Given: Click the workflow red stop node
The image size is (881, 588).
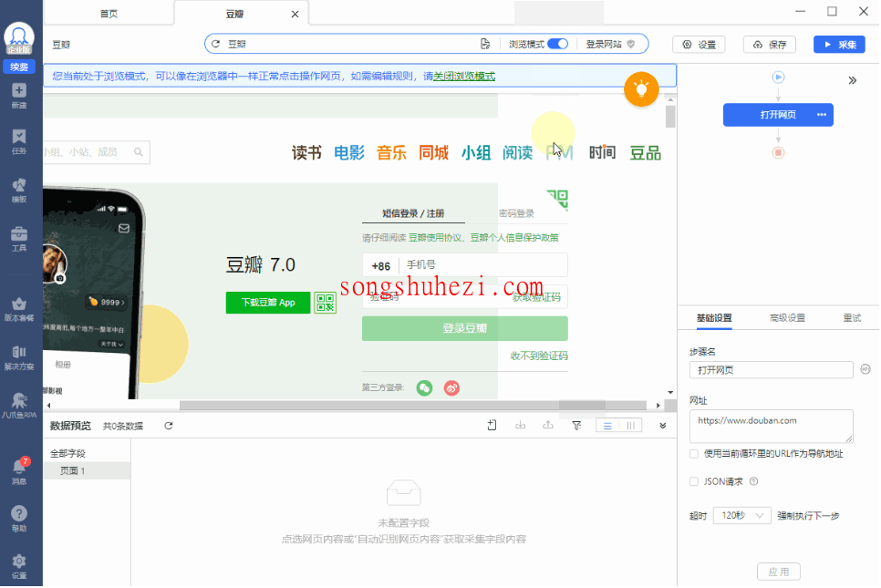Looking at the screenshot, I should pos(778,152).
